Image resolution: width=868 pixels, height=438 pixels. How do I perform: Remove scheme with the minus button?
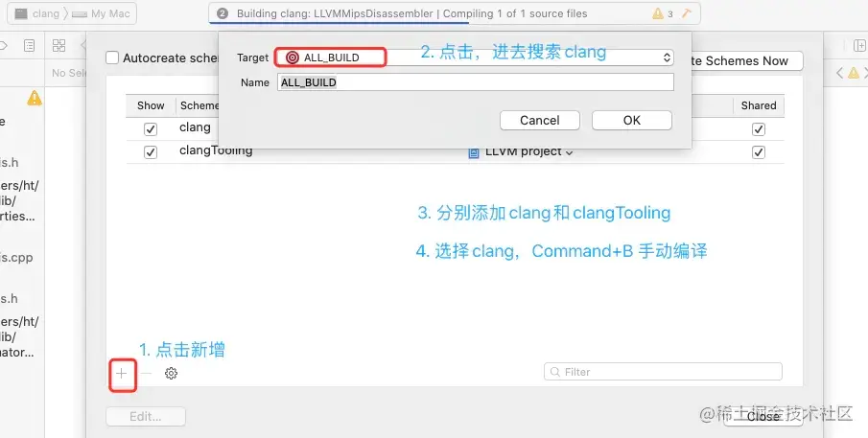(x=146, y=373)
